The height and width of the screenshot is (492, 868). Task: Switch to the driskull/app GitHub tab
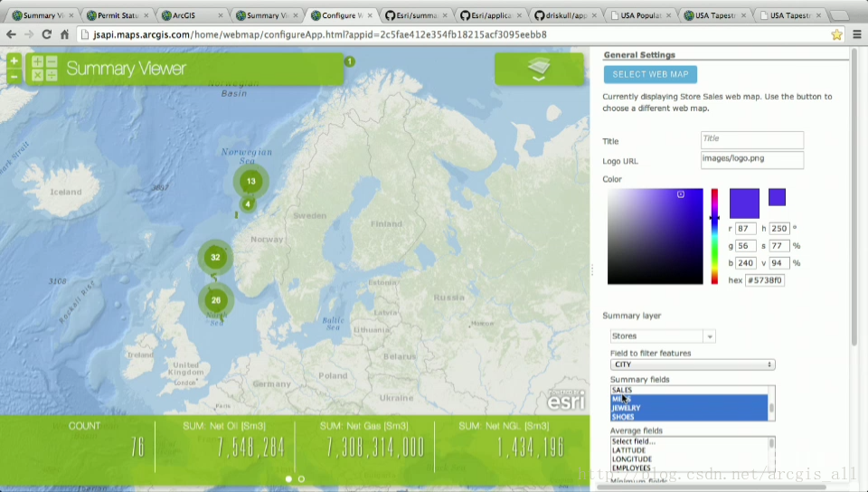click(x=564, y=15)
